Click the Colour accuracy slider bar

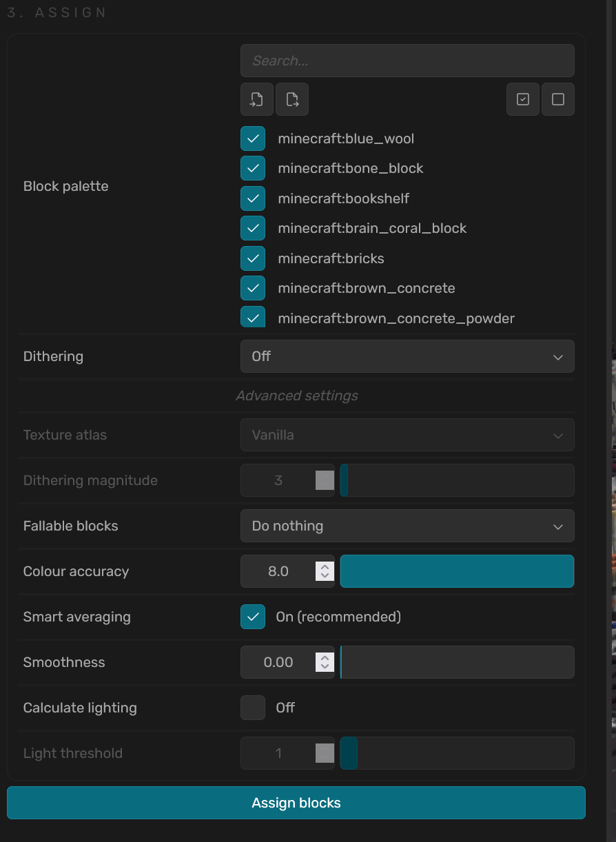458,571
